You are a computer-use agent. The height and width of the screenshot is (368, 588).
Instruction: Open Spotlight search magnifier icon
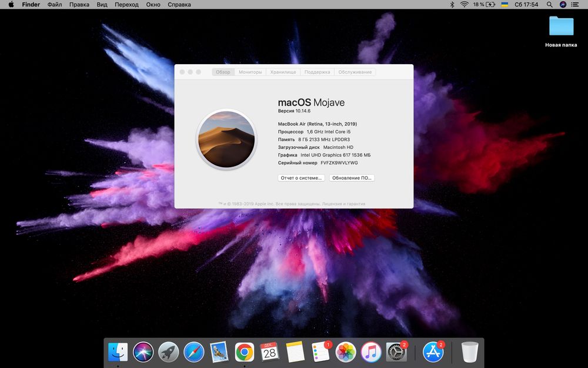pos(549,5)
